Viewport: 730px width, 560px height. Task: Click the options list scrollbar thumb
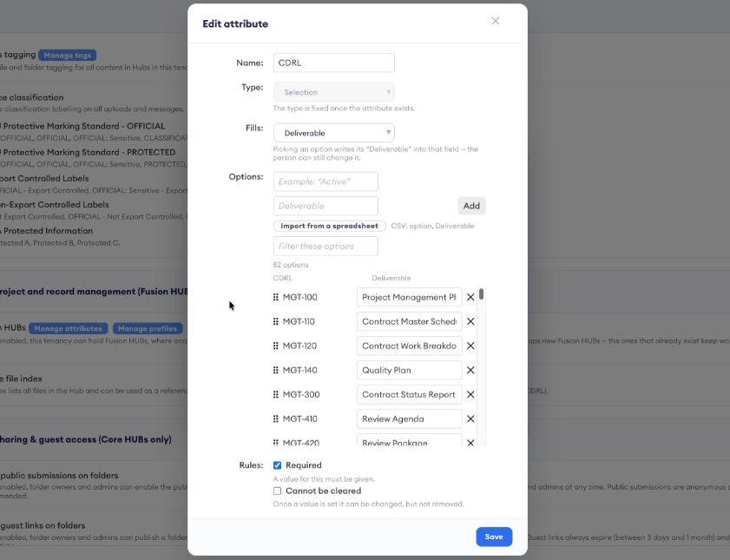[x=482, y=294]
